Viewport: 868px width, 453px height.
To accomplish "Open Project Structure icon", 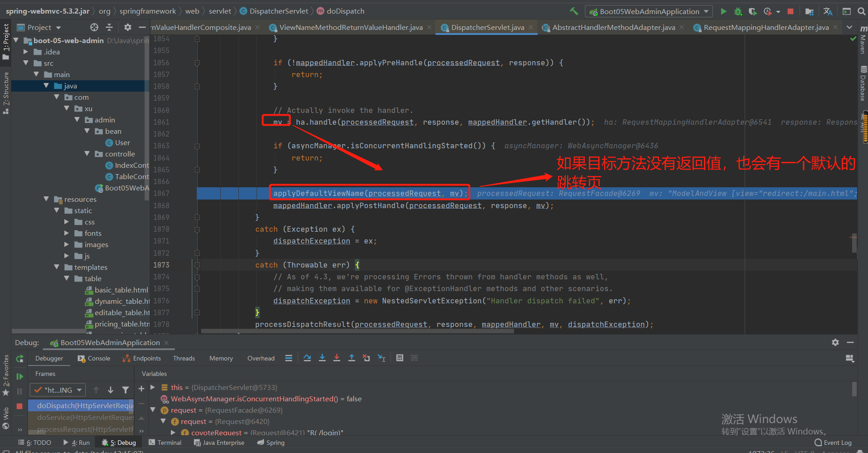I will [x=810, y=11].
